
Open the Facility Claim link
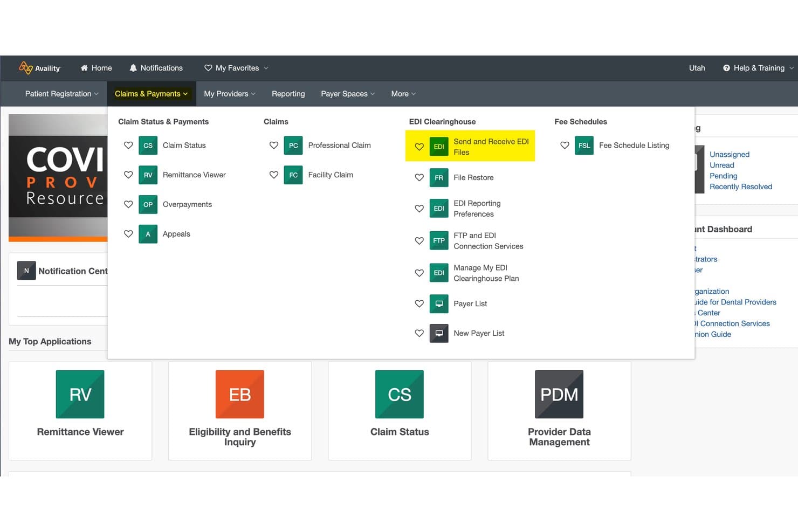331,175
